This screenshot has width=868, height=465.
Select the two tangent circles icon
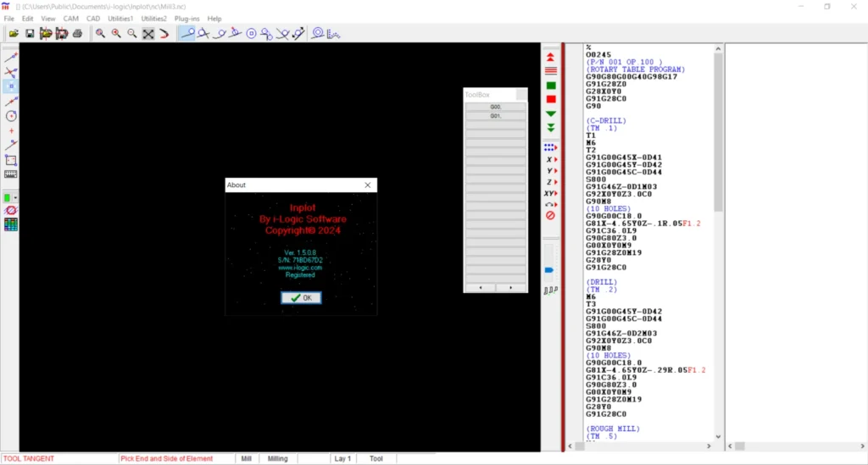(x=267, y=34)
